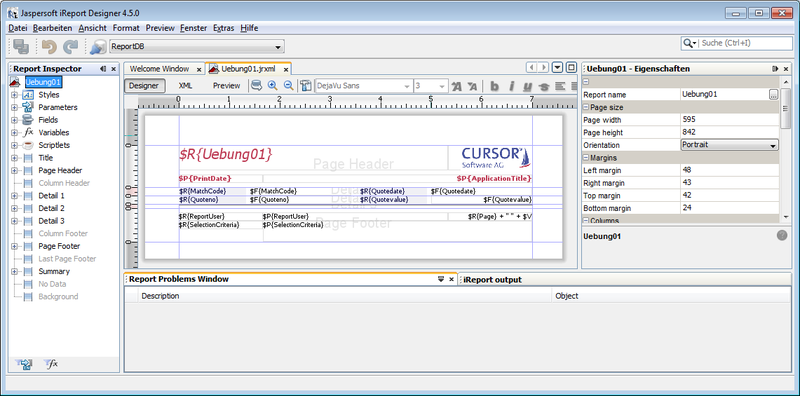Click the filter parameters icon at the Report Inspector bottom

tap(24, 364)
